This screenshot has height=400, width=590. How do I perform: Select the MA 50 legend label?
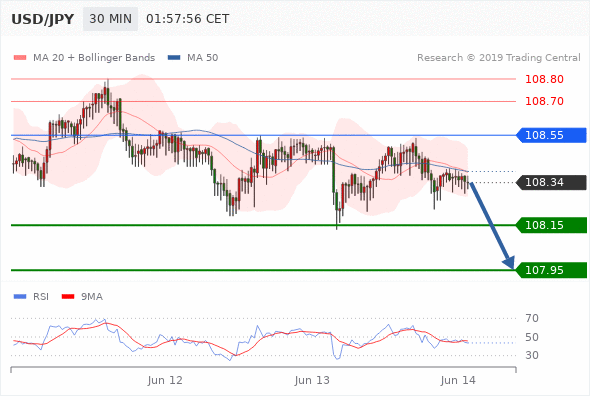pos(202,58)
